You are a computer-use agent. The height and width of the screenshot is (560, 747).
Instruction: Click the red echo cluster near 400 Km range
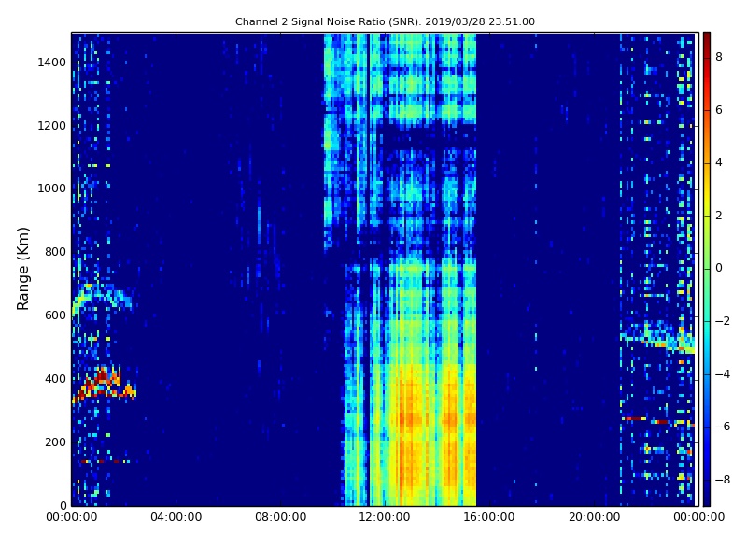(x=104, y=385)
